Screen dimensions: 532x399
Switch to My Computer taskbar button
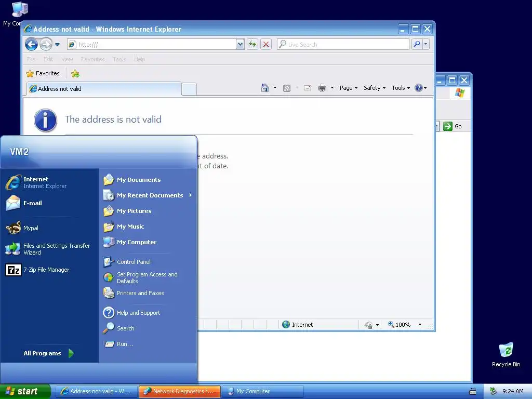click(262, 391)
